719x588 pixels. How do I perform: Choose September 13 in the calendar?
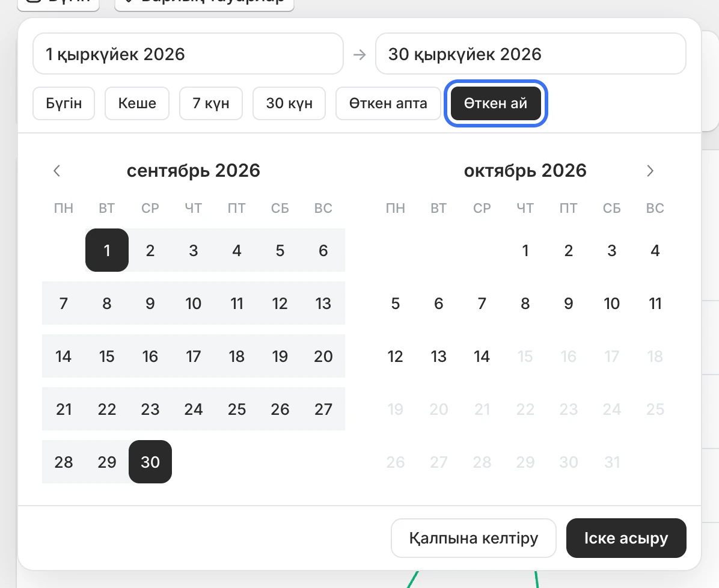pos(323,303)
